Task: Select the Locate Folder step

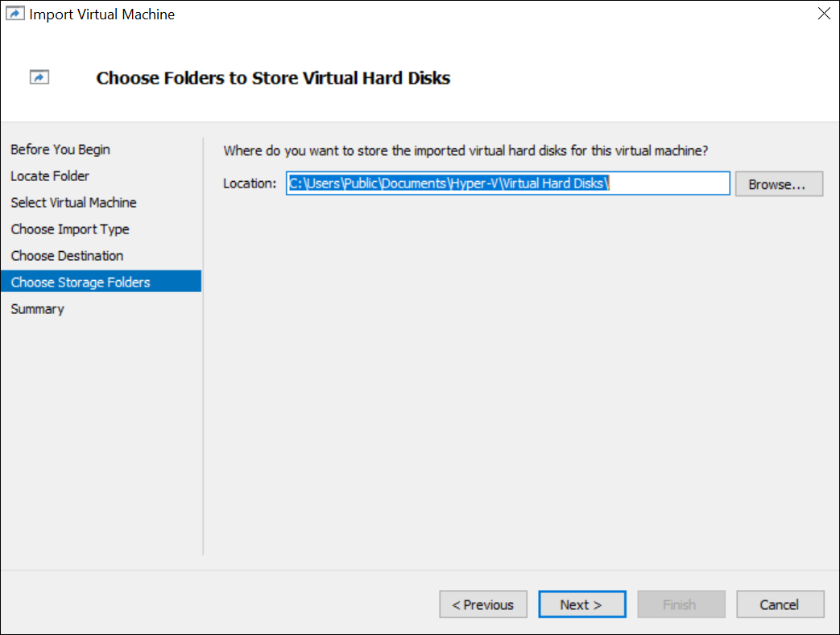Action: (50, 176)
